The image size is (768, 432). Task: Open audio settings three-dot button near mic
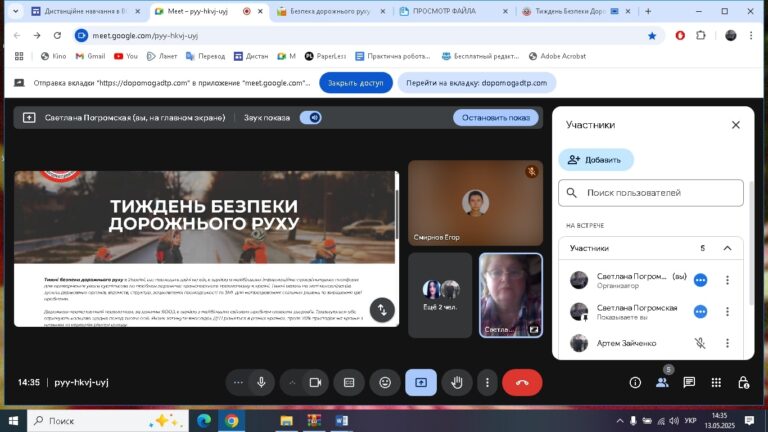pyautogui.click(x=238, y=383)
